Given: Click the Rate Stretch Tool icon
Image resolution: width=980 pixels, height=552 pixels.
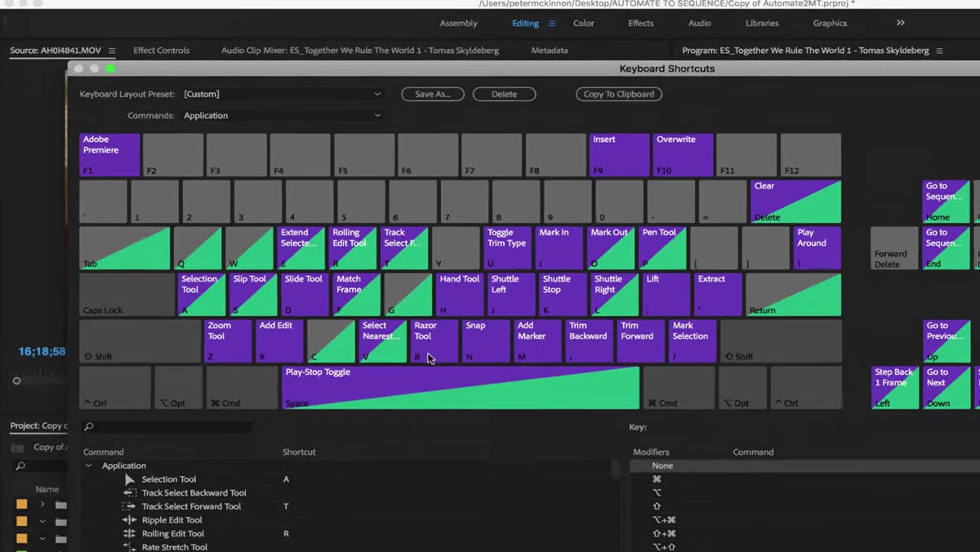Looking at the screenshot, I should (129, 547).
